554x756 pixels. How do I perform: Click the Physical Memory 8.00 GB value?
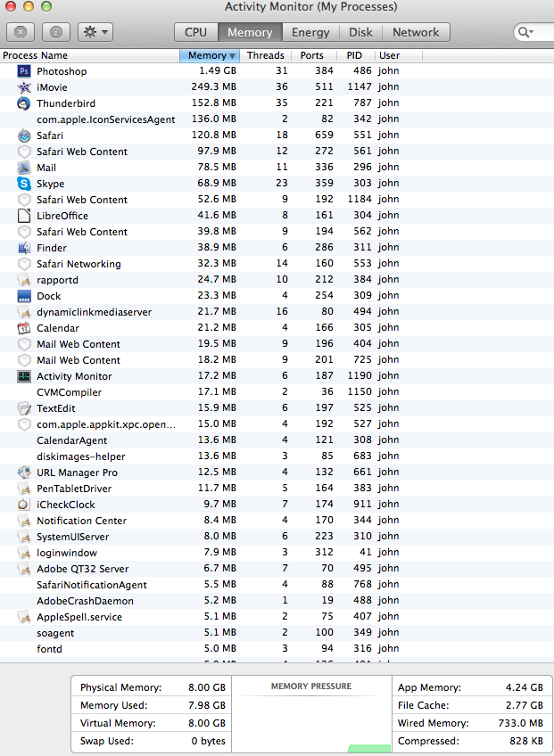(x=207, y=687)
